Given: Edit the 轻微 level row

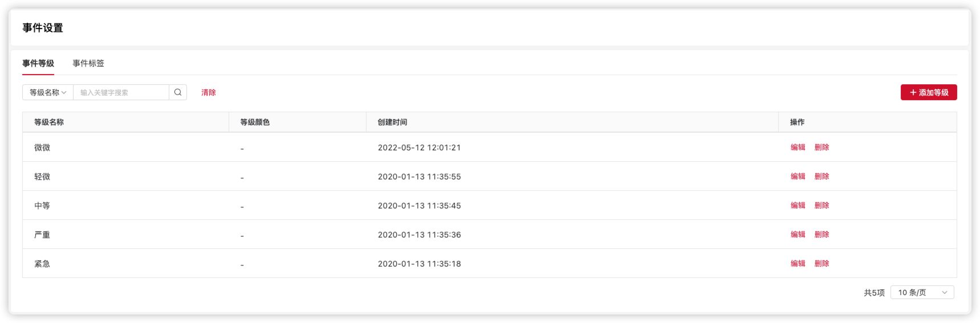Looking at the screenshot, I should 798,177.
